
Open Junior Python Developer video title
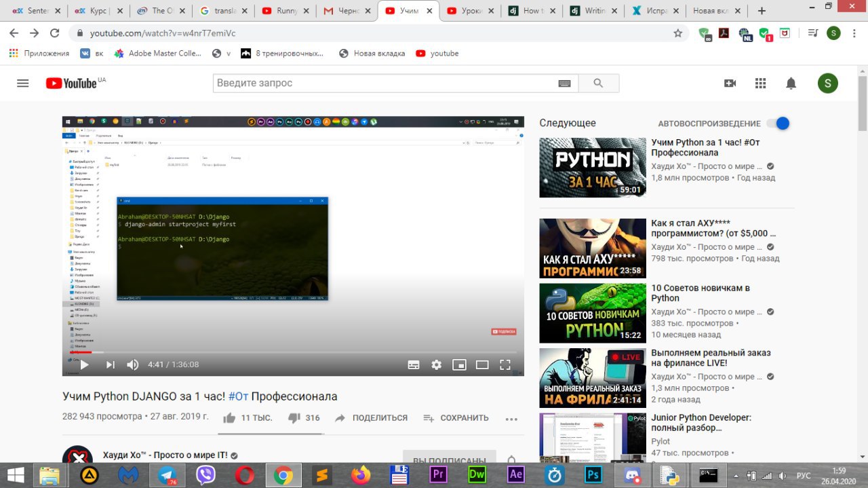[701, 423]
